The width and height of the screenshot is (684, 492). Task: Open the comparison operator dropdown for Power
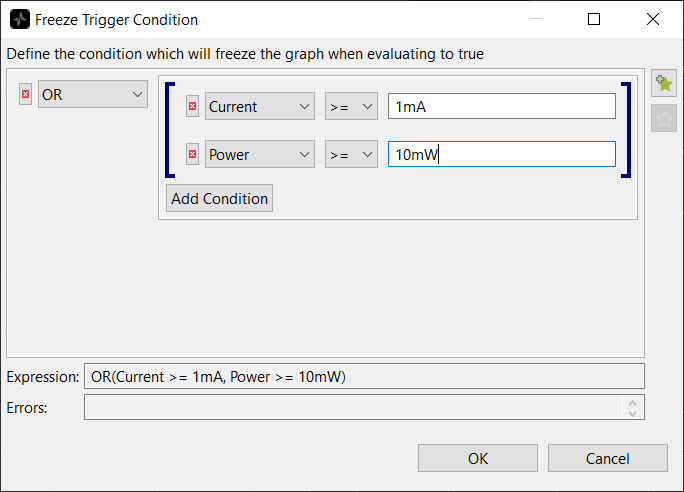351,155
